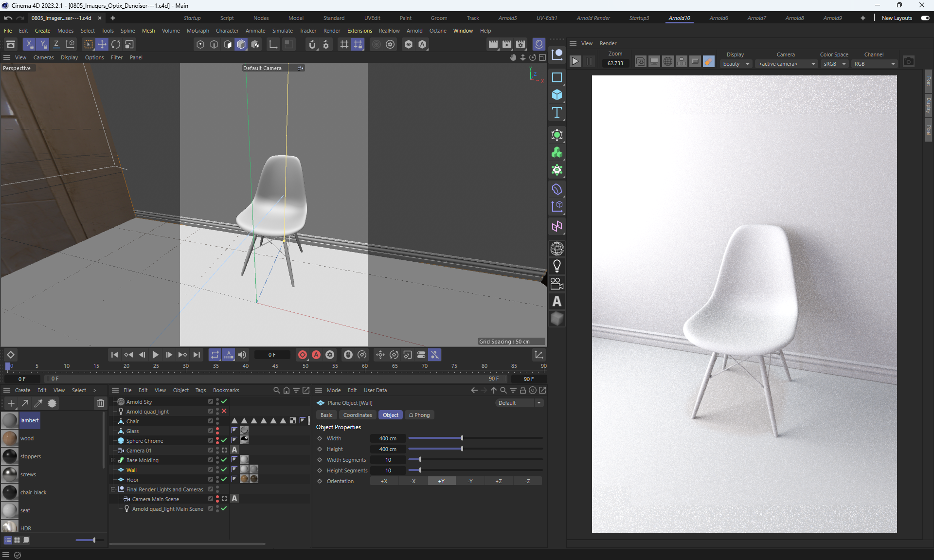Select the Rotate tool in the toolbar
This screenshot has height=560, width=934.
(x=116, y=44)
